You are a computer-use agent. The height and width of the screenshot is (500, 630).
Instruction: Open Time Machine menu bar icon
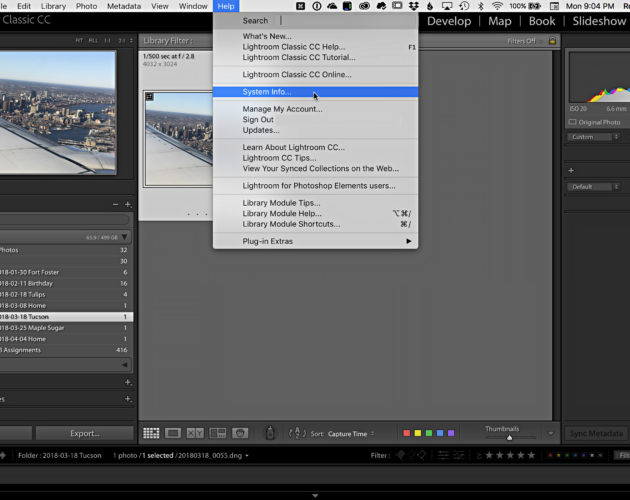[464, 6]
